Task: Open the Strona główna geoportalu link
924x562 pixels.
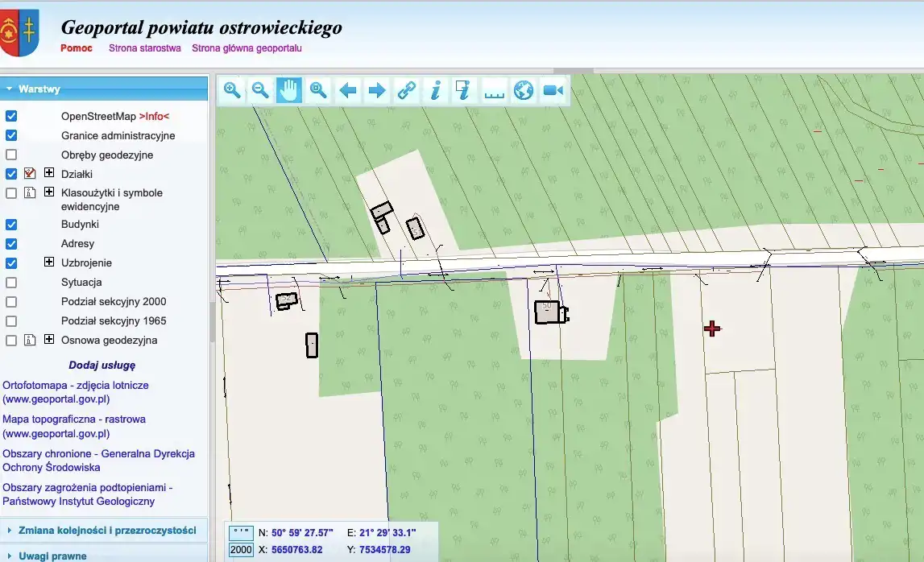Action: pyautogui.click(x=247, y=48)
